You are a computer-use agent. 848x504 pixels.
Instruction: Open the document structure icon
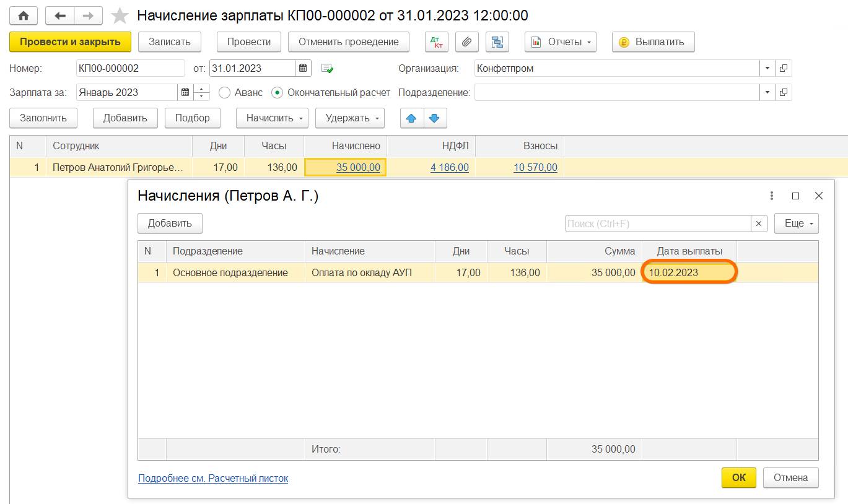(497, 42)
